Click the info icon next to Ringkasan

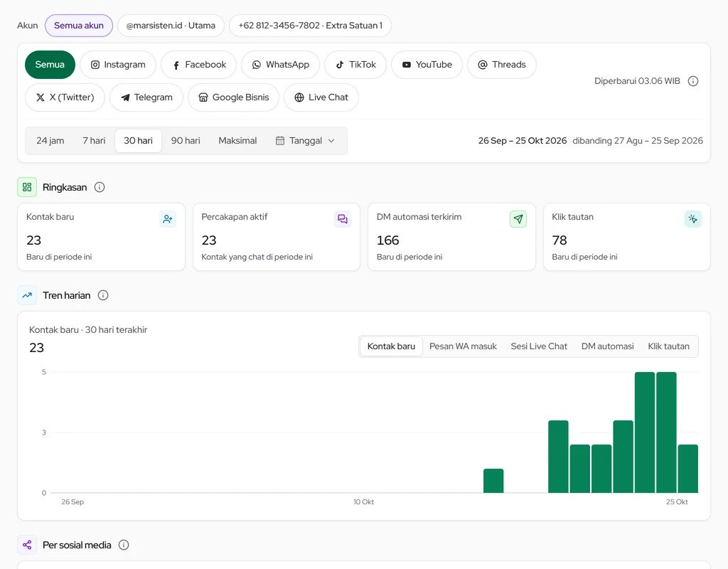tap(100, 187)
